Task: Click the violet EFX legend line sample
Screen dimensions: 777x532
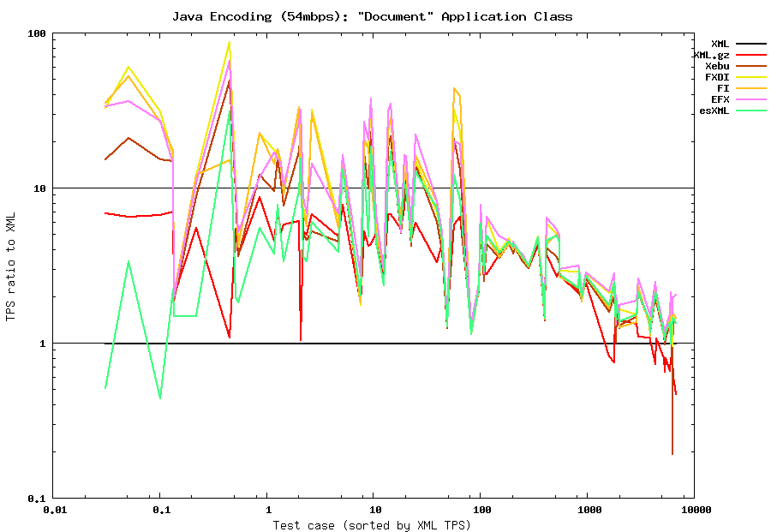Action: (751, 99)
